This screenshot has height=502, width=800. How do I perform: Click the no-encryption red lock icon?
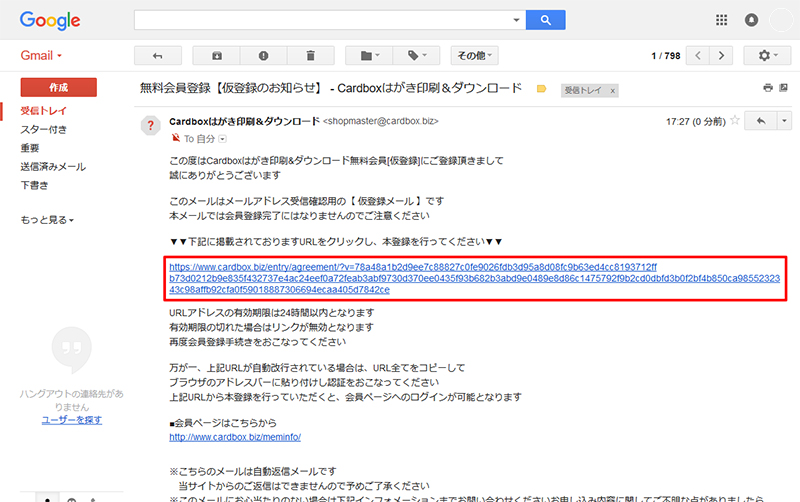176,138
